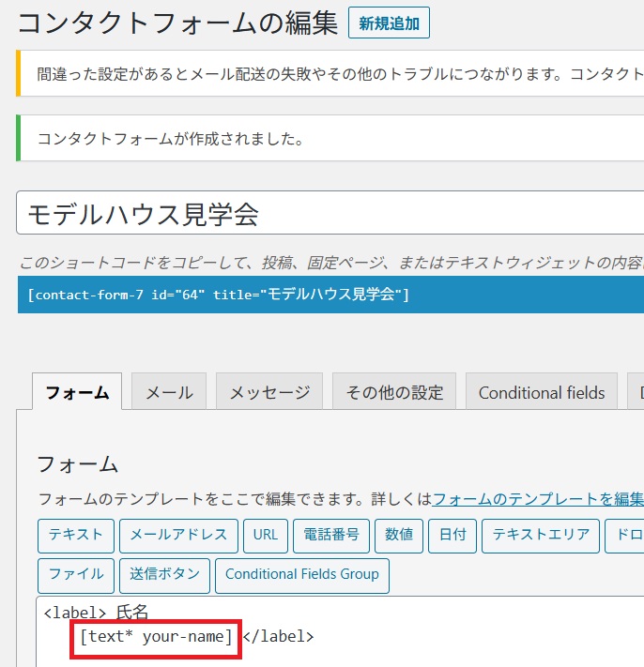Insert a メールアドレス tag
The height and width of the screenshot is (667, 644).
[178, 536]
